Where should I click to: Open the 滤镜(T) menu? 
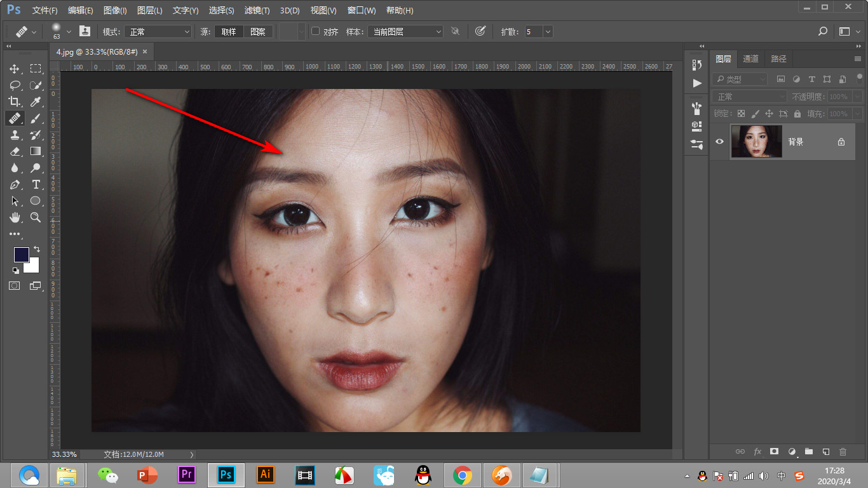coord(257,11)
